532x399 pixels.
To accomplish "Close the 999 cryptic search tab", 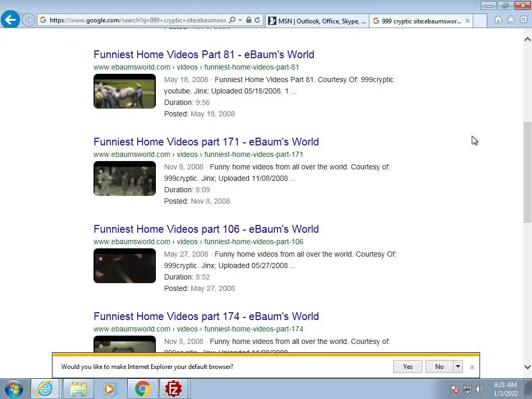I will [468, 21].
